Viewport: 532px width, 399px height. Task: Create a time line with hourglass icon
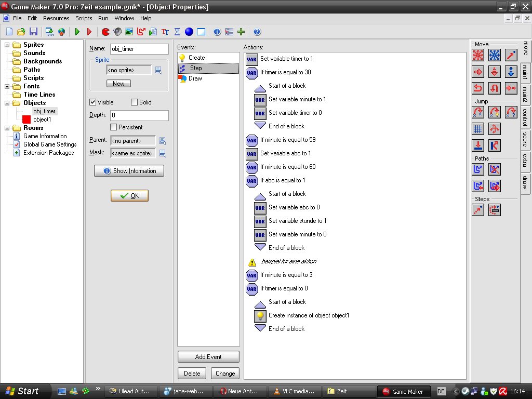[177, 32]
